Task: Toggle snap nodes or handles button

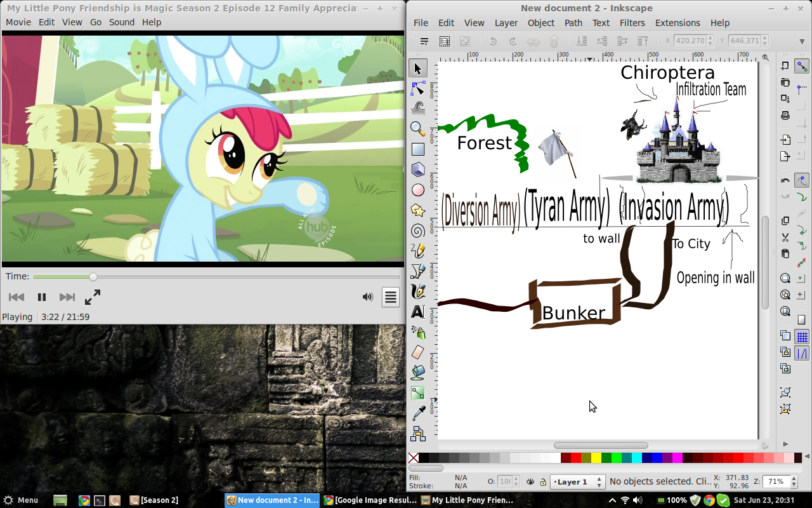Action: [802, 180]
